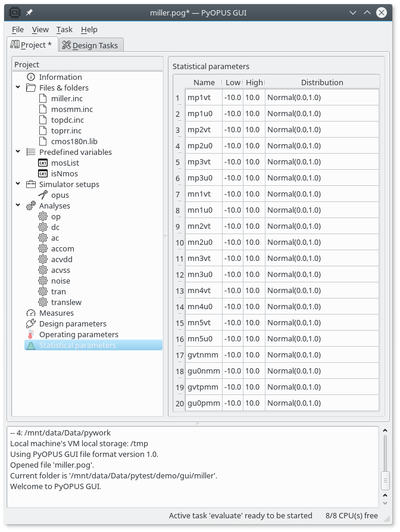Click the mn4u0 name cell
Image resolution: width=400 pixels, height=532 pixels.
204,307
